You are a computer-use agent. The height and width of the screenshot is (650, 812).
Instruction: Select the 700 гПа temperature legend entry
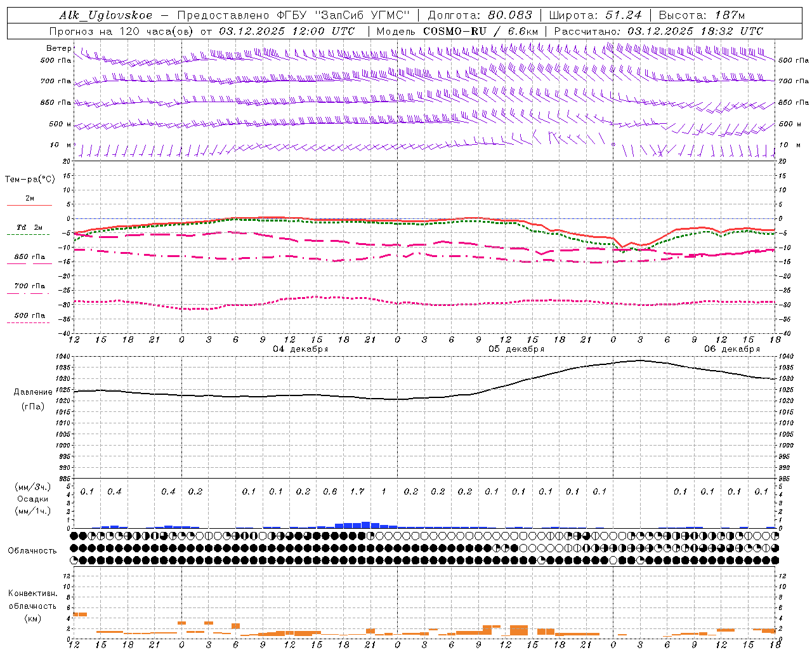[30, 286]
